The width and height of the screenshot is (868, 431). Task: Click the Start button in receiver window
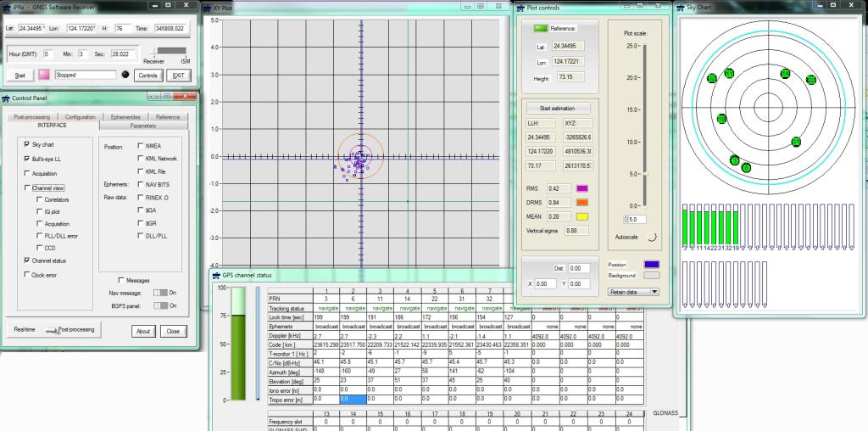(x=20, y=76)
